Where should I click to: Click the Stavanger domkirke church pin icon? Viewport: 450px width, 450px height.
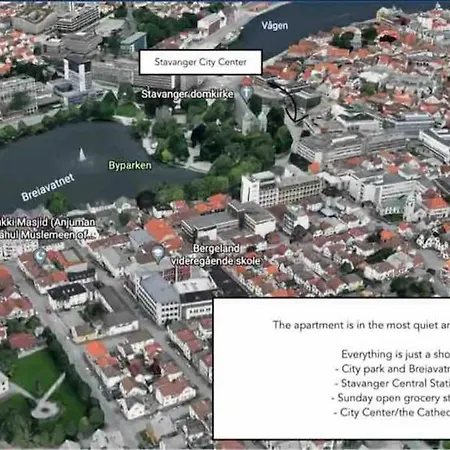[x=246, y=92]
